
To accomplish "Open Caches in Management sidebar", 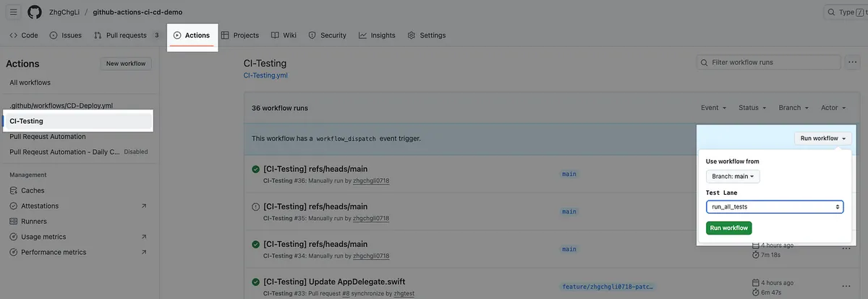I will tap(33, 190).
